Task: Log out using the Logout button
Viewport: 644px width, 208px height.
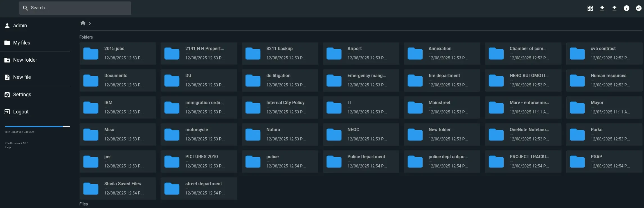Action: coord(21,112)
